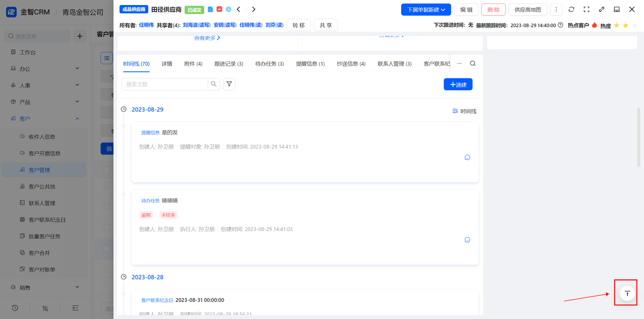Image resolution: width=644 pixels, height=319 pixels.
Task: Click magnifier button next to 搜索主题
Action: coord(214,84)
